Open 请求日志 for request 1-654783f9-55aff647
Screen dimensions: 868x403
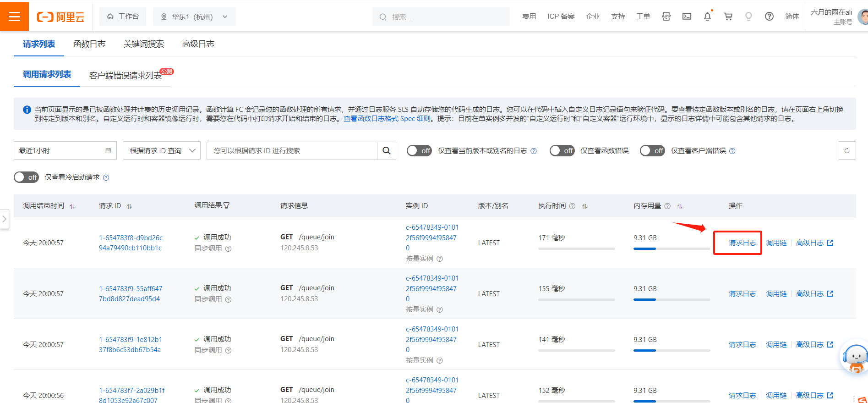coord(742,294)
